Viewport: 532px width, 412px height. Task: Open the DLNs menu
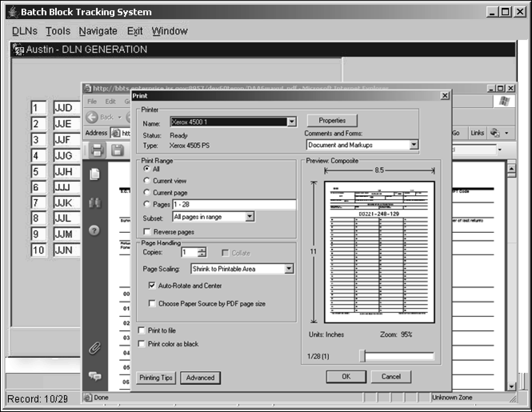coord(25,31)
